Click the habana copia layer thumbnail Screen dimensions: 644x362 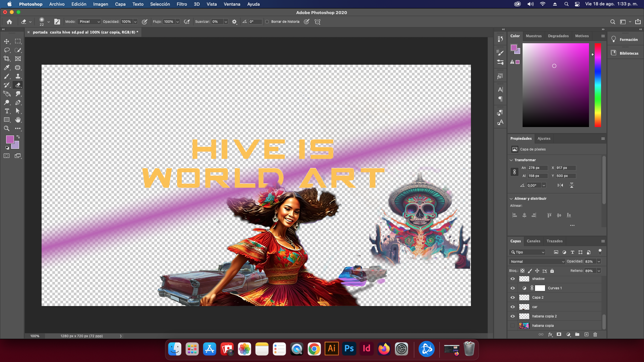[x=524, y=326]
